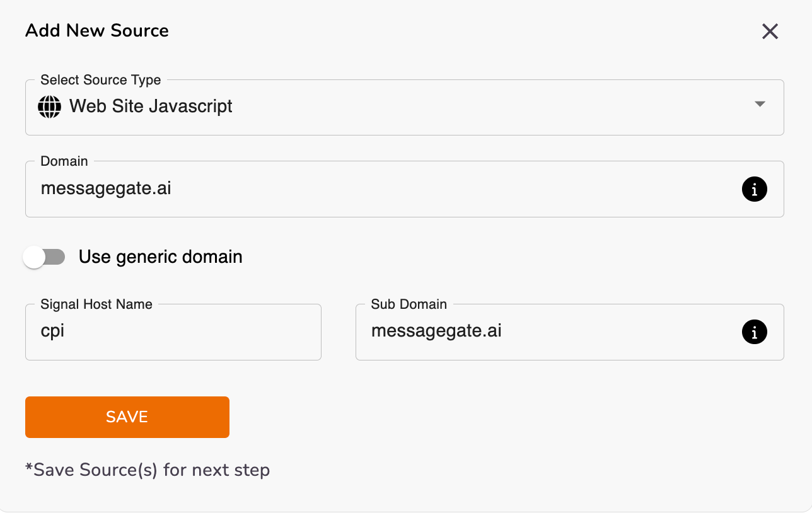Screen dimensions: 812x513
Task: Click the "Web Site Javascript" selected value
Action: (151, 106)
